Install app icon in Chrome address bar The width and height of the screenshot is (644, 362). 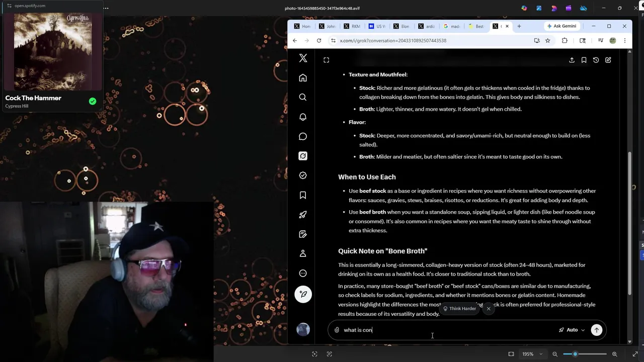[x=537, y=41]
